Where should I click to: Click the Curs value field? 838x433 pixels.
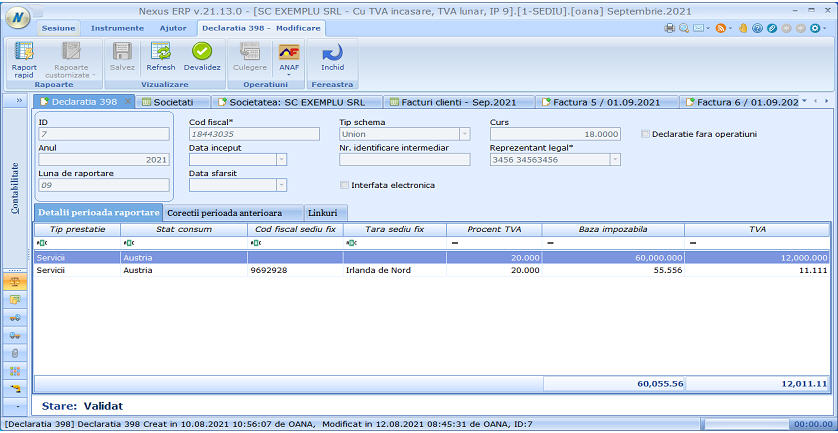[555, 134]
